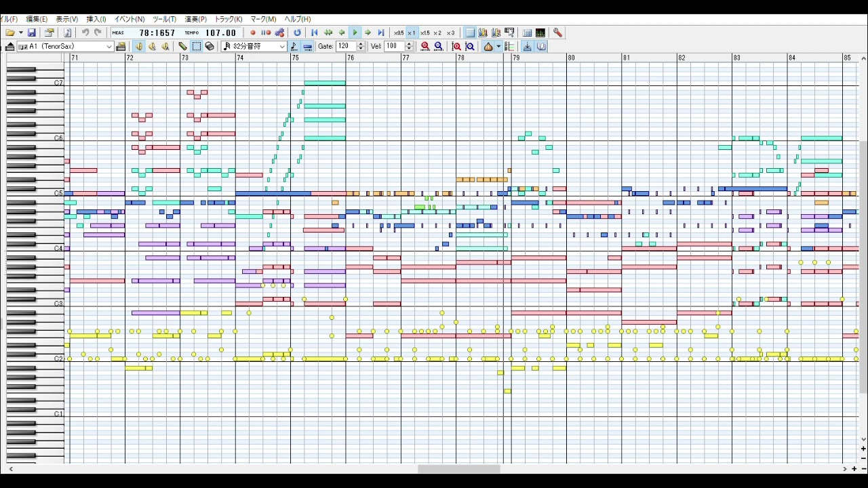Click the track keyboard settings icon

point(121,46)
